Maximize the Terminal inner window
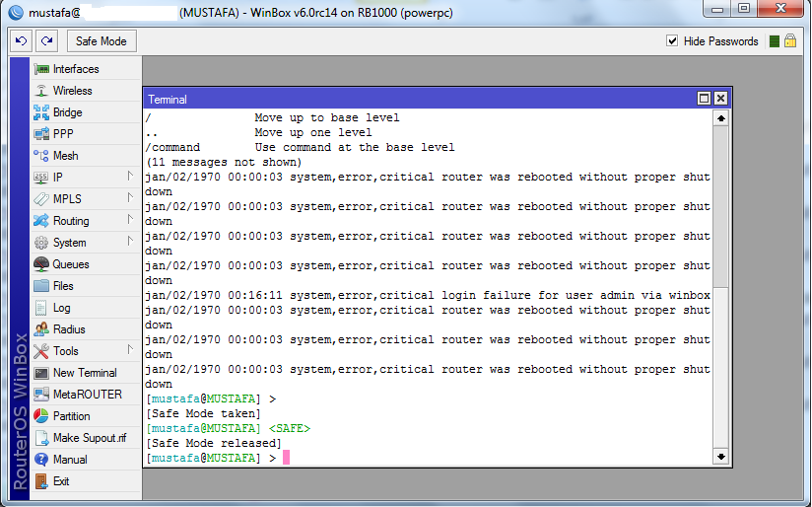Viewport: 812px width, 507px height. [x=704, y=99]
